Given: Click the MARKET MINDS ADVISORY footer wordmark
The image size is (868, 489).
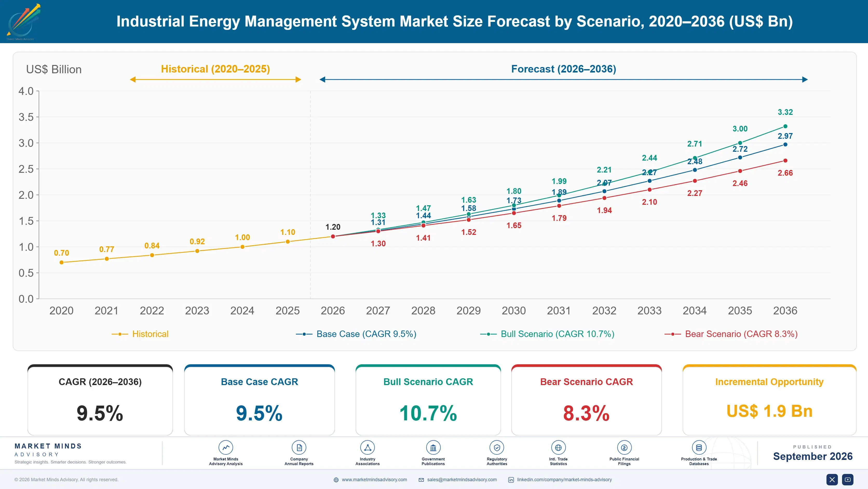Looking at the screenshot, I should (48, 450).
